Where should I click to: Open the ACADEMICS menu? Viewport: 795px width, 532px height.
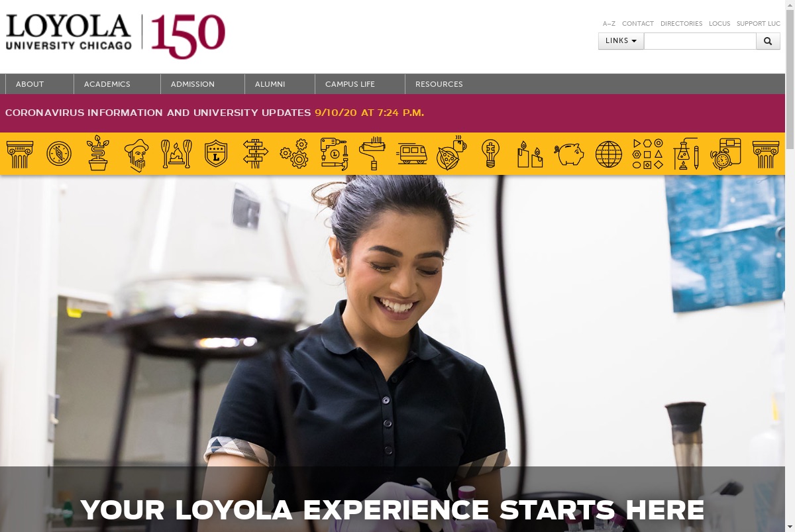pyautogui.click(x=107, y=84)
